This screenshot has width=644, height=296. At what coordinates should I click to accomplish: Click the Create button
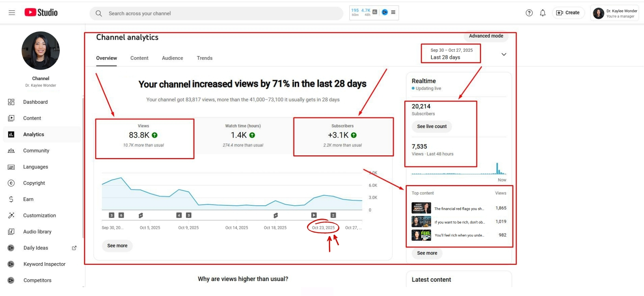pyautogui.click(x=568, y=13)
